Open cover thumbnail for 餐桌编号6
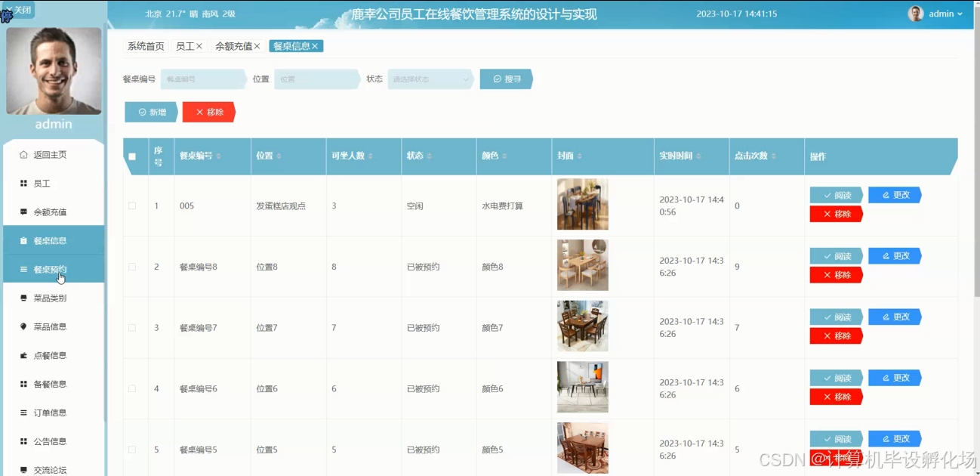Screen dimensions: 980x476 (583, 387)
